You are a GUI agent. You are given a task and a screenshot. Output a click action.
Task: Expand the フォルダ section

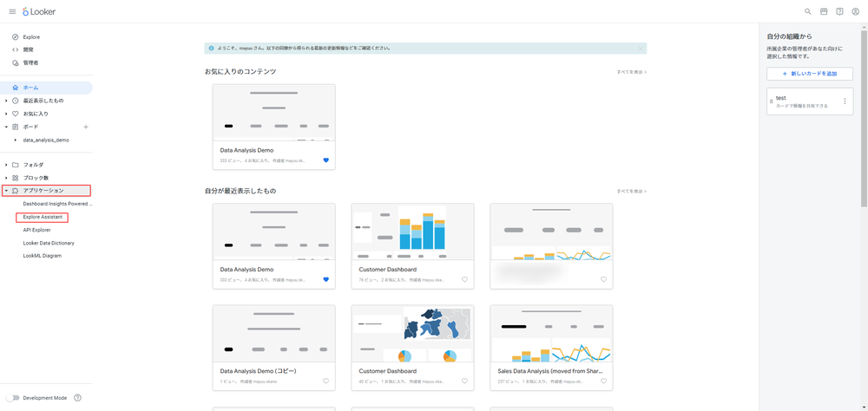coord(6,165)
